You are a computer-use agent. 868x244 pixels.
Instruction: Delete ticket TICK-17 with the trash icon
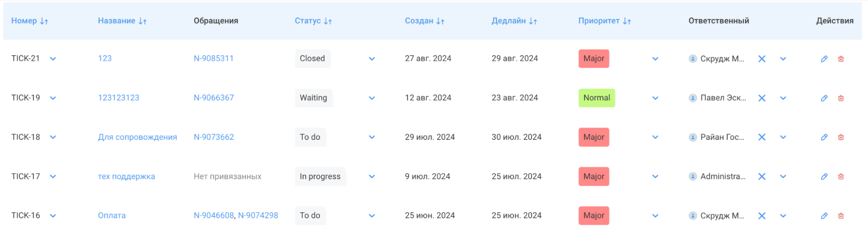[x=841, y=177]
